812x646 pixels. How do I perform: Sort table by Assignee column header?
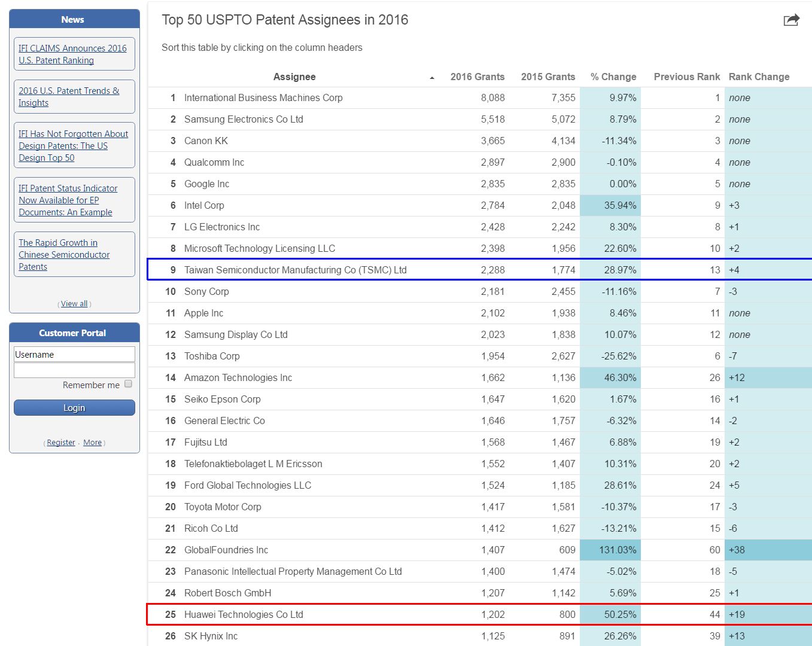click(294, 77)
